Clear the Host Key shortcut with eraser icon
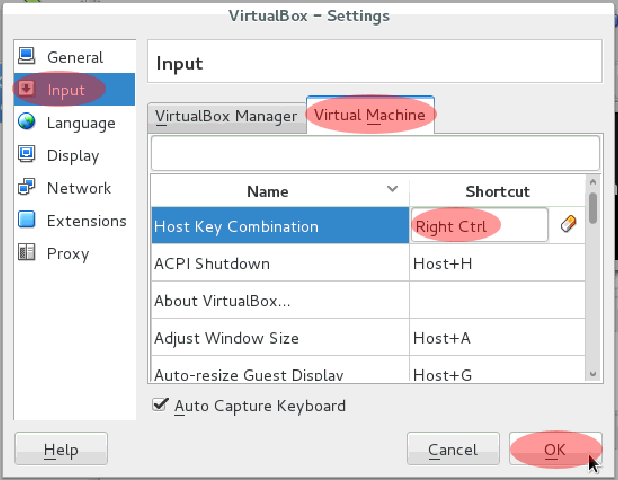Image resolution: width=618 pixels, height=480 pixels. coord(568,225)
